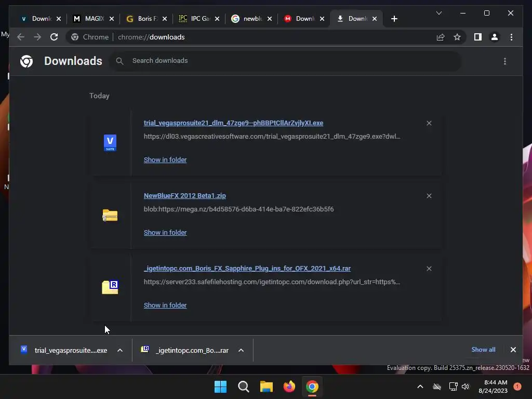This screenshot has width=532, height=399.
Task: Open the notification badge in the tray
Action: [x=517, y=387]
